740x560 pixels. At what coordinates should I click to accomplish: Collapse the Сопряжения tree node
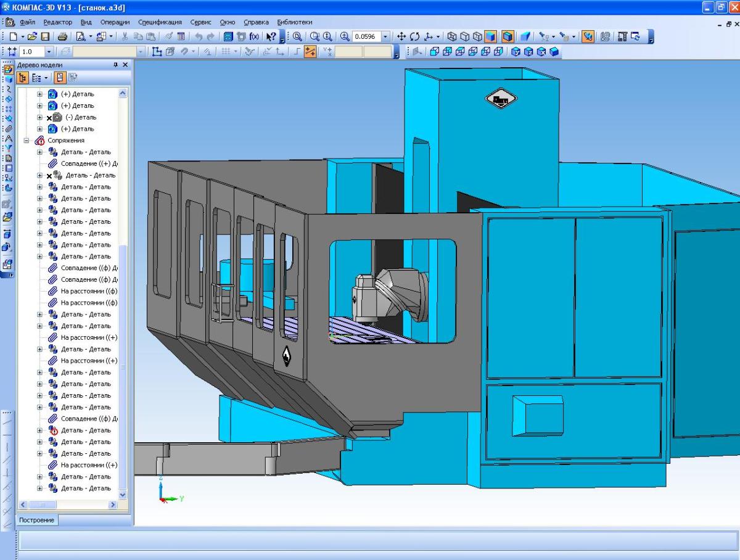(27, 141)
